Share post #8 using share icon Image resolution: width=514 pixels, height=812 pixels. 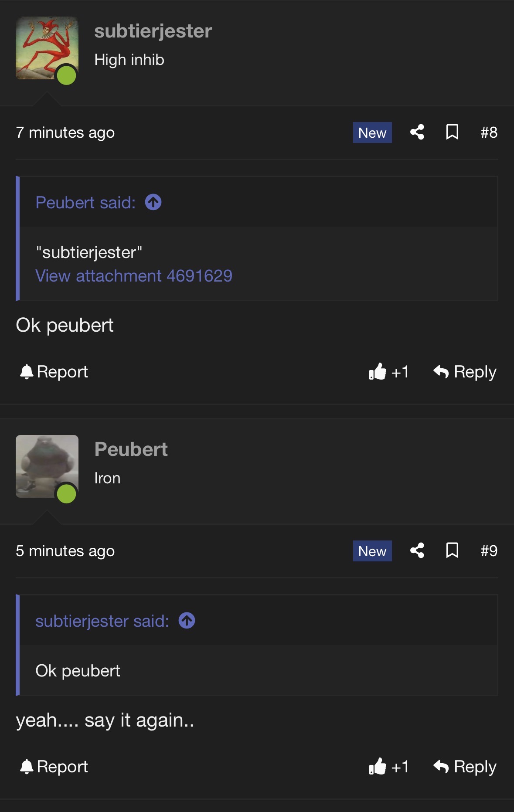click(417, 132)
